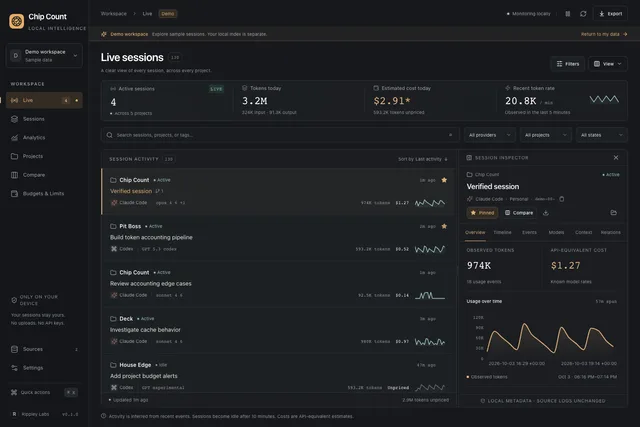Go to Live in the sidebar
Screen dimensions: 640x427
pyautogui.click(x=44, y=100)
